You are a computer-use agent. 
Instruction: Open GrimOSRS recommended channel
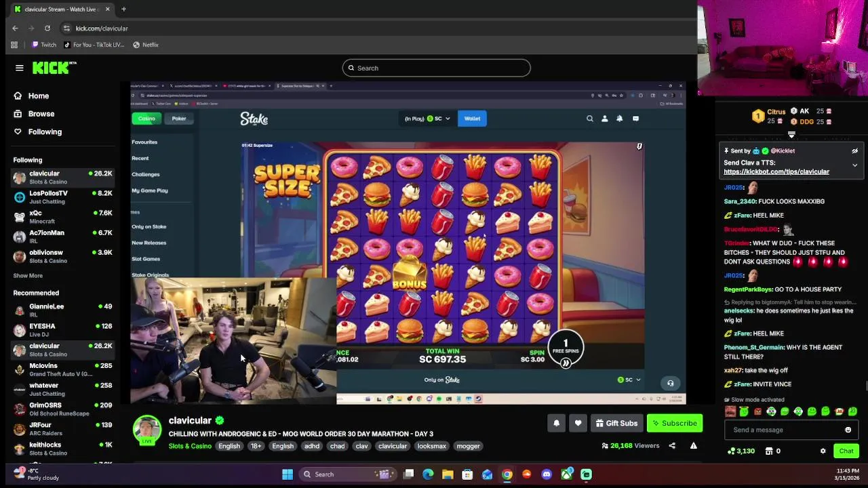click(62, 409)
